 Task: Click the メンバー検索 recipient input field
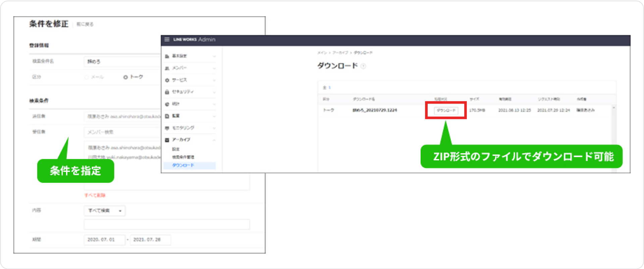pos(122,132)
